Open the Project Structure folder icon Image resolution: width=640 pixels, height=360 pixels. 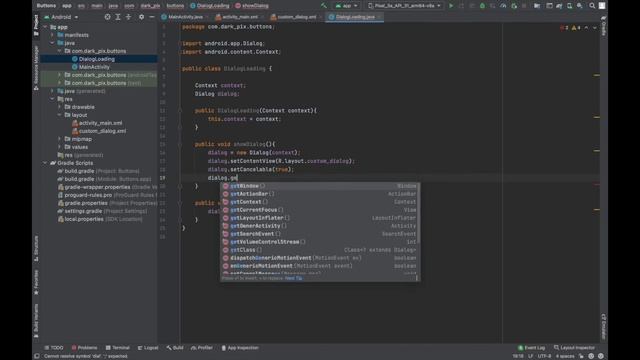click(x=537, y=6)
